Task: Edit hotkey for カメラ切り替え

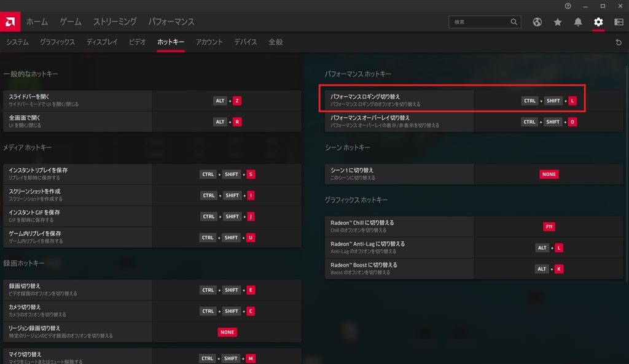Action: coord(227,311)
